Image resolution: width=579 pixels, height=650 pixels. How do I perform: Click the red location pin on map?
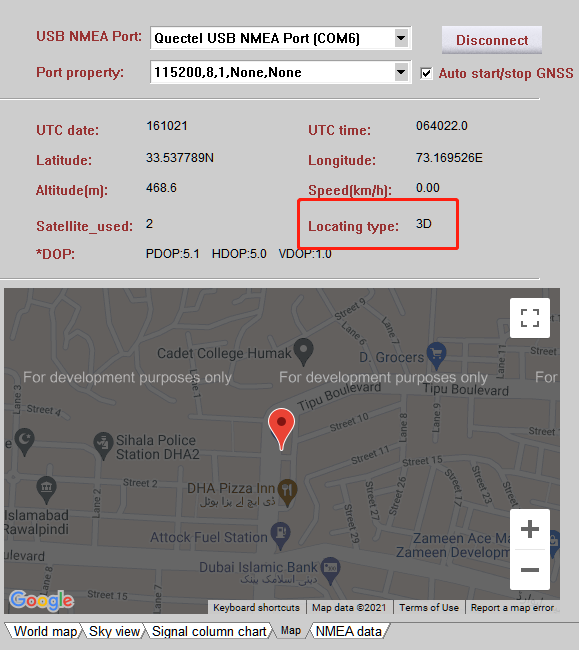click(281, 428)
